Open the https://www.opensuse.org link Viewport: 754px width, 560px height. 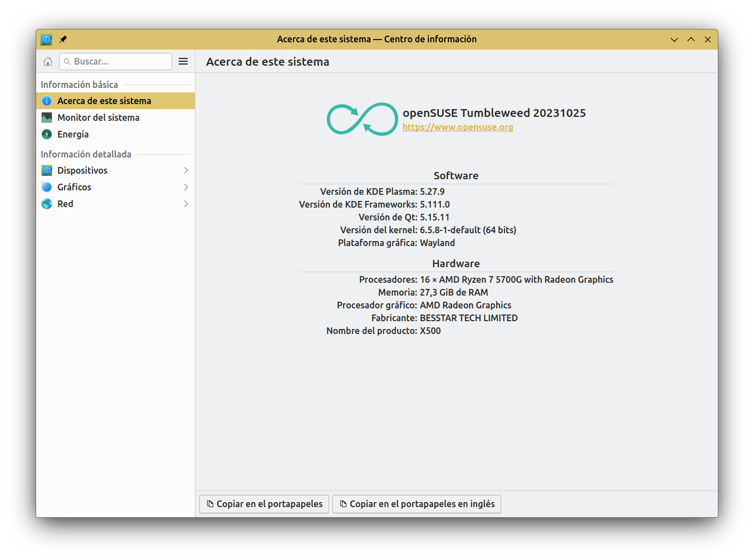[x=458, y=127]
